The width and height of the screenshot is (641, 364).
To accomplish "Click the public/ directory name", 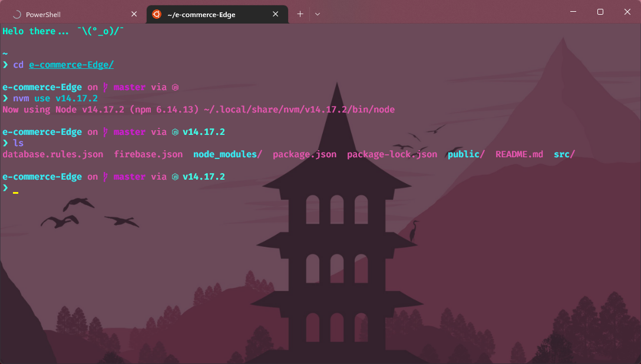I will pyautogui.click(x=466, y=154).
